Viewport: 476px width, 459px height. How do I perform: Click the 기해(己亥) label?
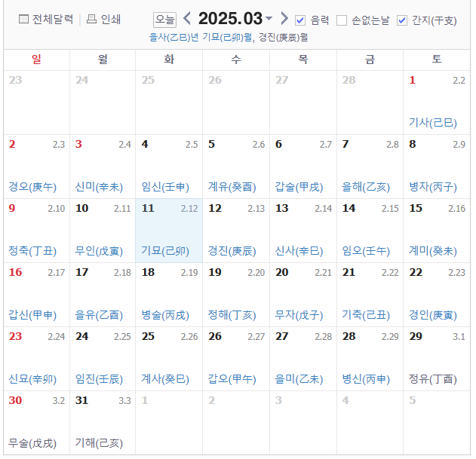[99, 443]
